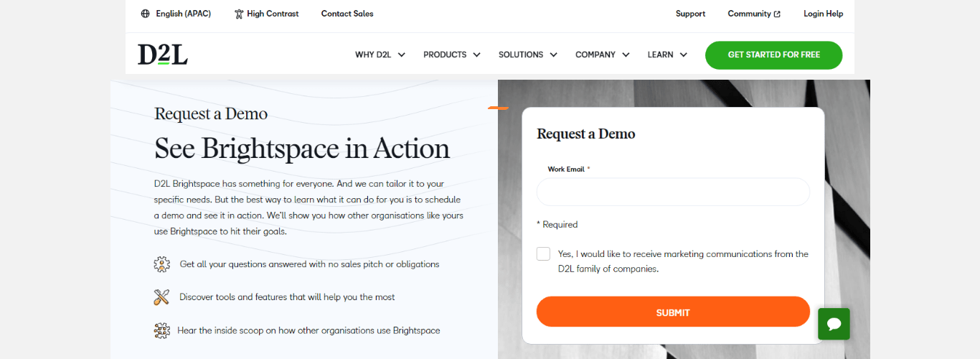The width and height of the screenshot is (980, 359).
Task: Go to the Support link
Action: pyautogui.click(x=690, y=14)
